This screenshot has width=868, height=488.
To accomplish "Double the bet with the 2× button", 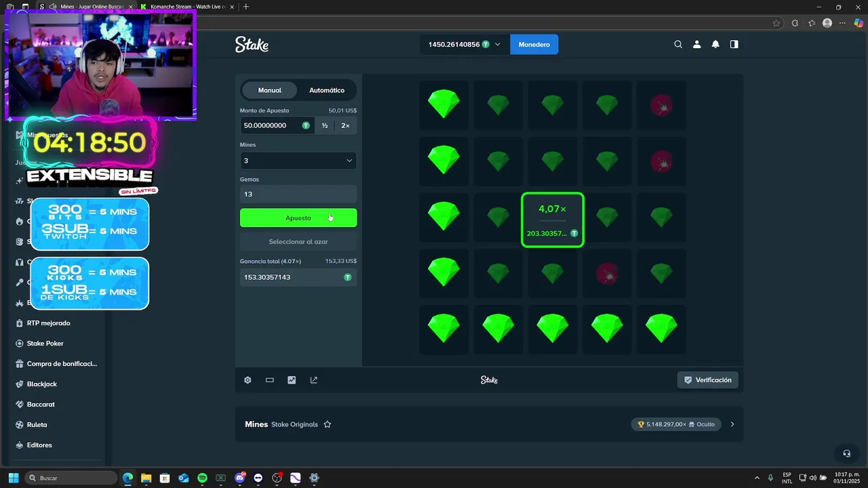I will pyautogui.click(x=346, y=125).
